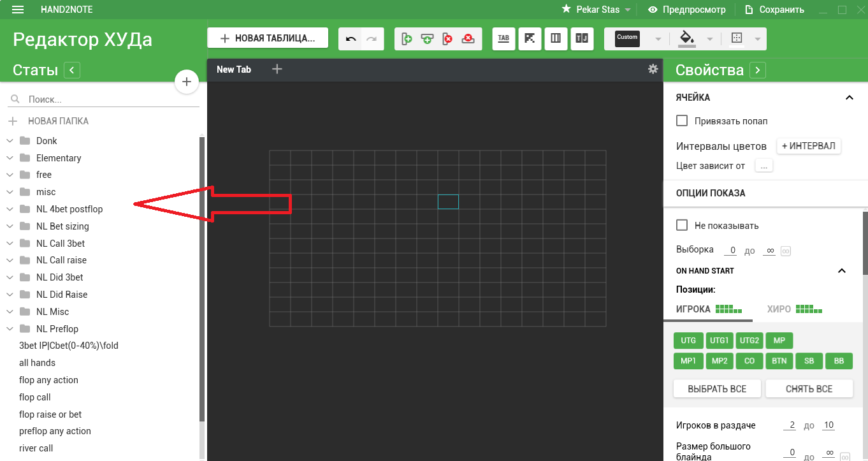Click the add column icon
This screenshot has width=868, height=461.
pyautogui.click(x=407, y=39)
